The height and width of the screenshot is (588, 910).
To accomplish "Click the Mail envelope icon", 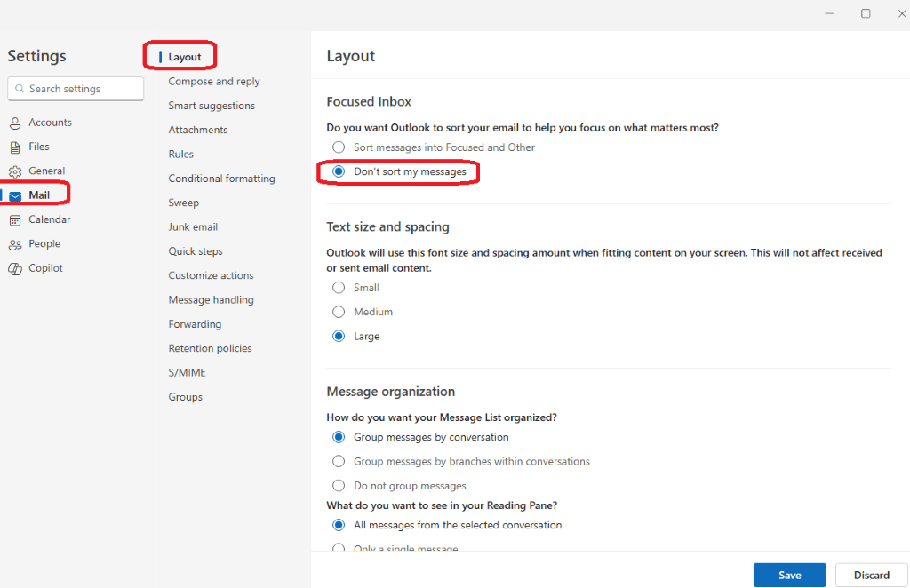I will 16,196.
